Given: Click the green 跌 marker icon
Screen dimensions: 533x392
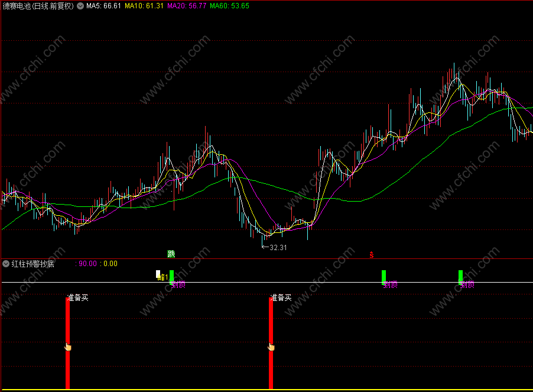Looking at the screenshot, I should click(x=171, y=254).
